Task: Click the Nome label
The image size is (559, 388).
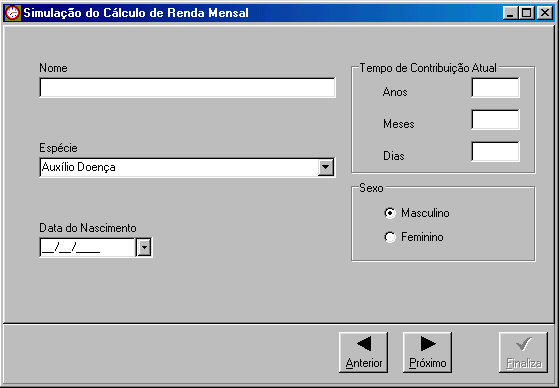Action: coord(53,68)
